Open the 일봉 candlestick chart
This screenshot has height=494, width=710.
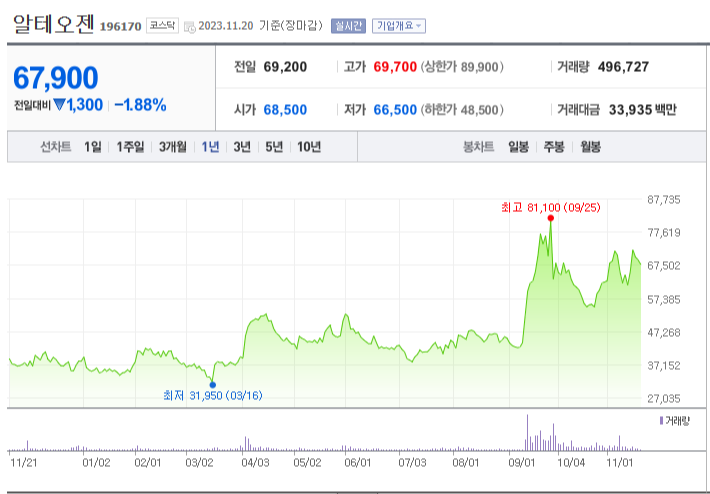click(518, 147)
